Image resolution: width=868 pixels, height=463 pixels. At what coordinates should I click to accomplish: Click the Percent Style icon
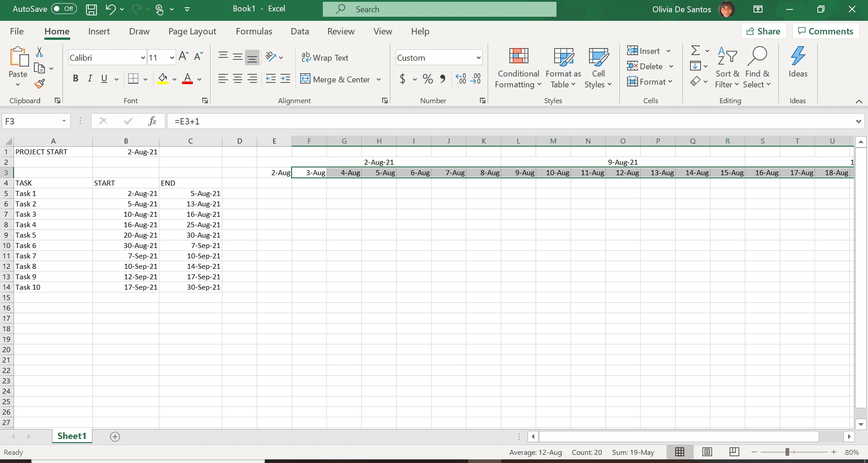pyautogui.click(x=427, y=79)
